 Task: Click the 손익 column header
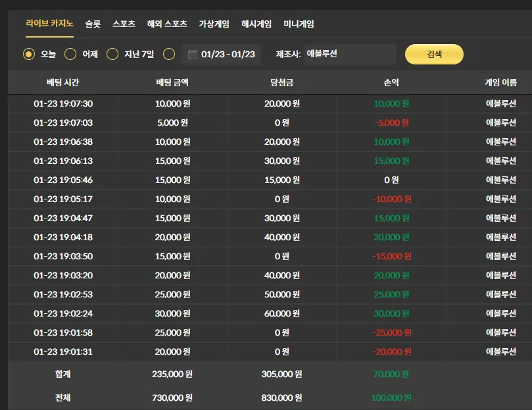[x=391, y=82]
